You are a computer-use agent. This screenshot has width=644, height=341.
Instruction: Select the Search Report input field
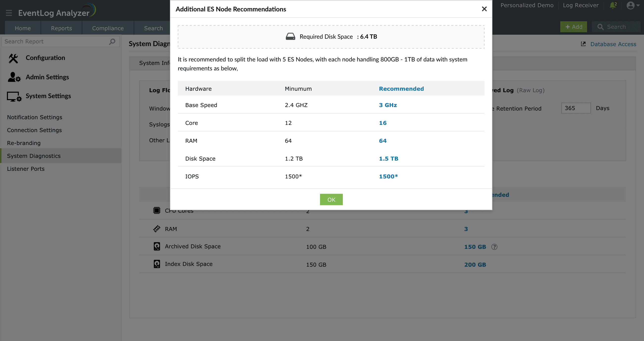(59, 41)
